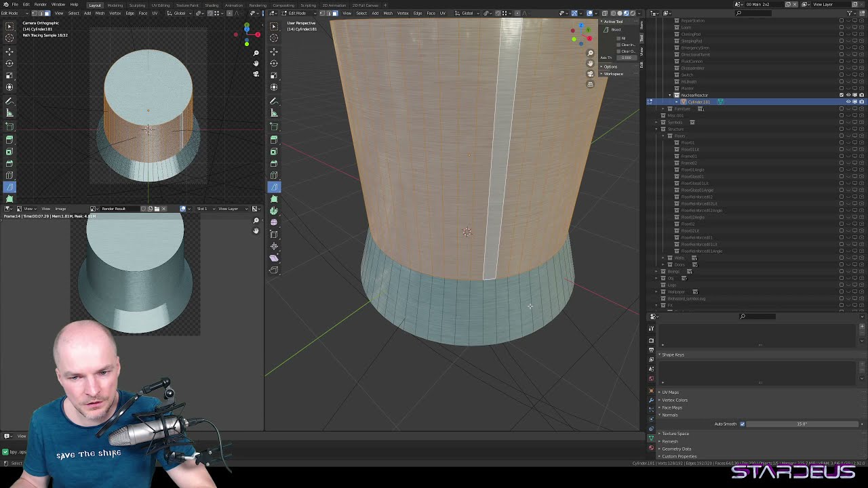Image resolution: width=868 pixels, height=488 pixels.
Task: Select the Bisect tool in main viewport toolbar
Action: tap(274, 187)
